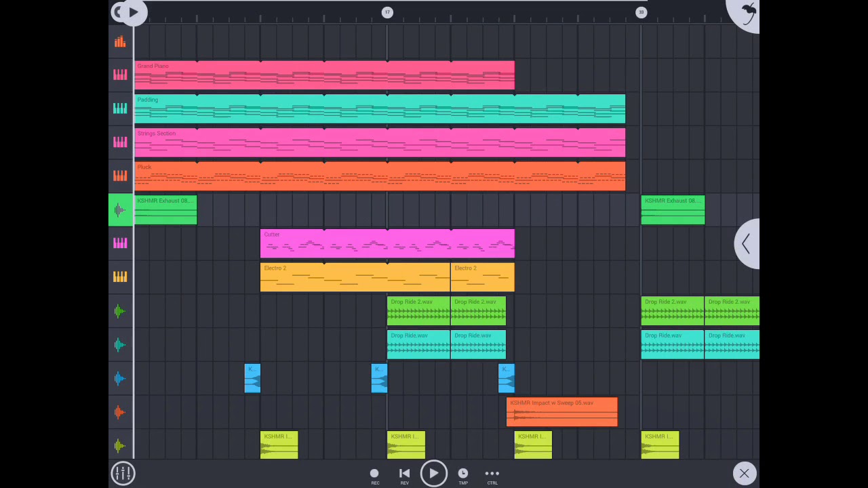This screenshot has width=868, height=488.
Task: Open the TMP tempo control
Action: pos(463,476)
